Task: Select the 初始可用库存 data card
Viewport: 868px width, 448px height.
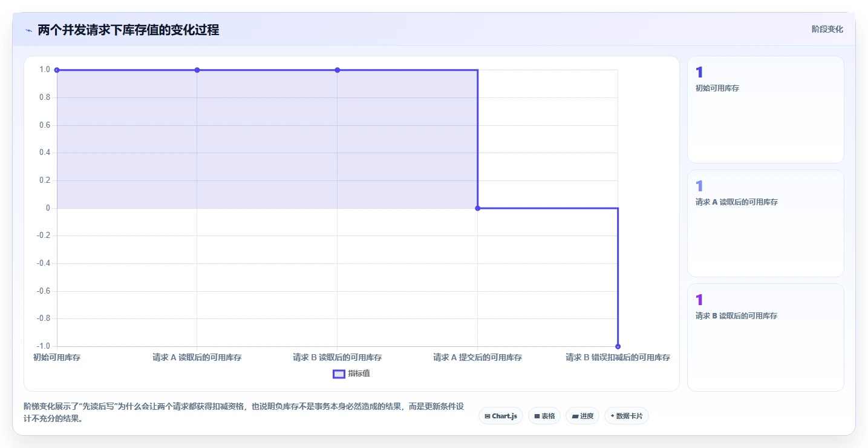Action: pos(765,110)
